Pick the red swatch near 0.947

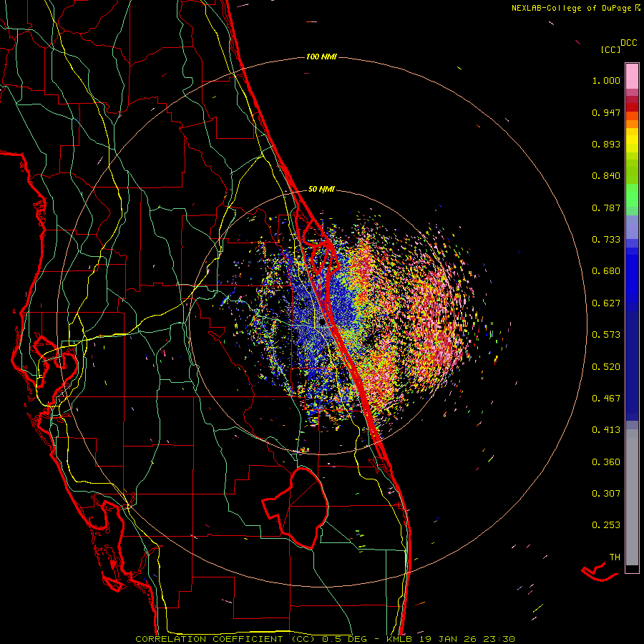(632, 107)
